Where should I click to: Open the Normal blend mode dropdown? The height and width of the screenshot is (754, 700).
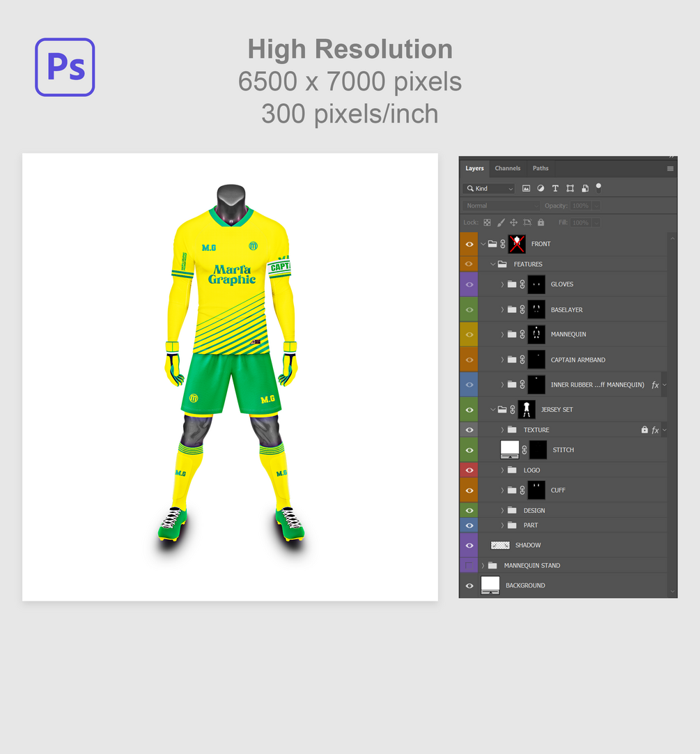pos(501,206)
